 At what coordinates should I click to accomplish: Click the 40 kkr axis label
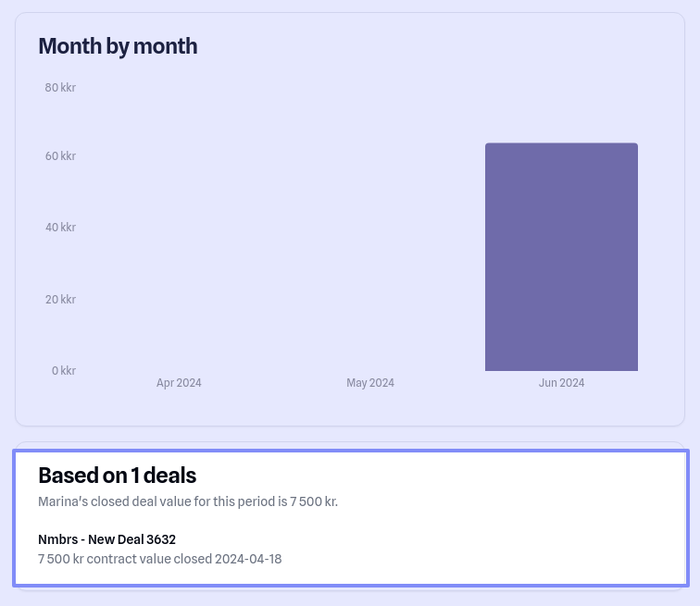[x=60, y=228]
